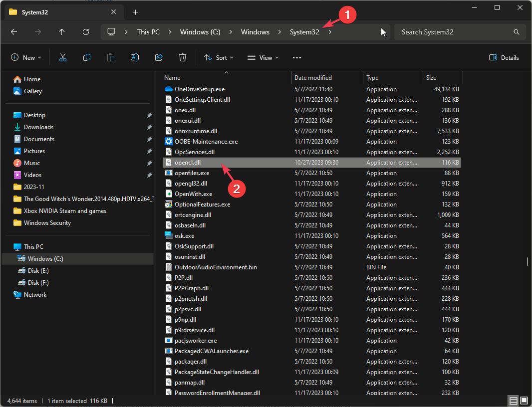Screen dimensions: 532x407
Task: Click the Share icon in toolbar
Action: click(159, 58)
